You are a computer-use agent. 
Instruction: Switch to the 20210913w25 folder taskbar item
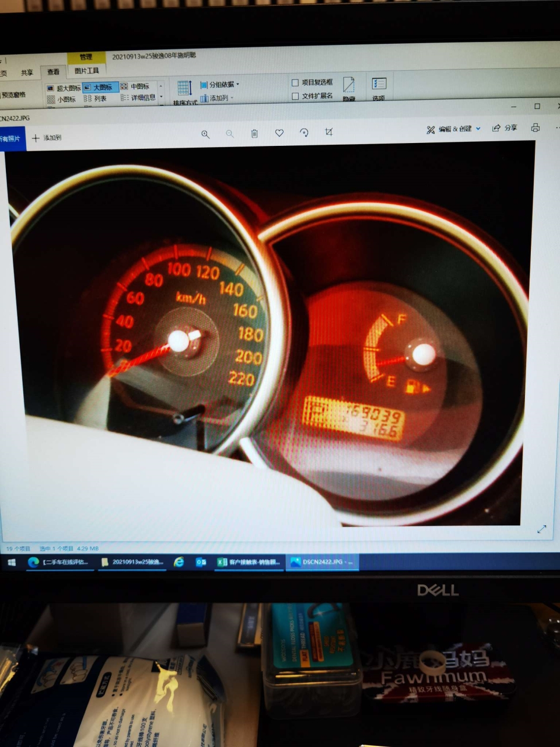coord(133,562)
